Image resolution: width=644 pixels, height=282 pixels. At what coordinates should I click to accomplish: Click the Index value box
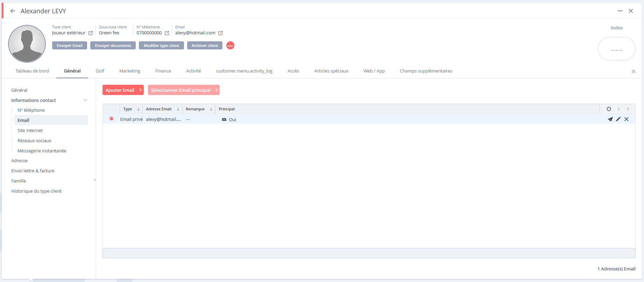point(617,49)
